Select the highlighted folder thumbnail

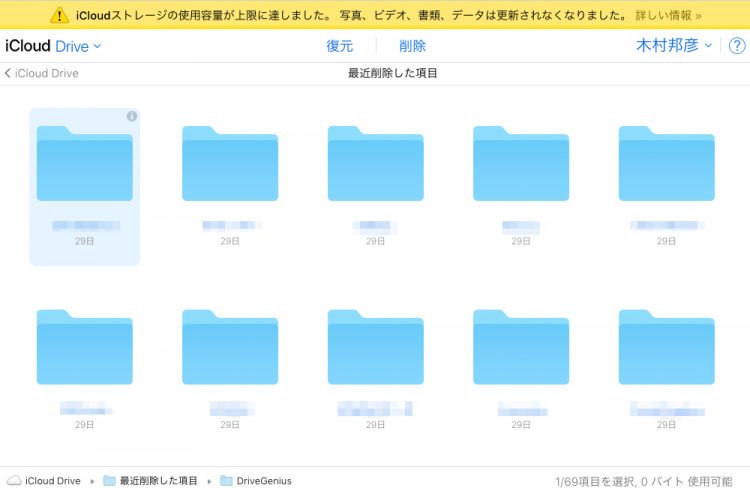(x=85, y=163)
